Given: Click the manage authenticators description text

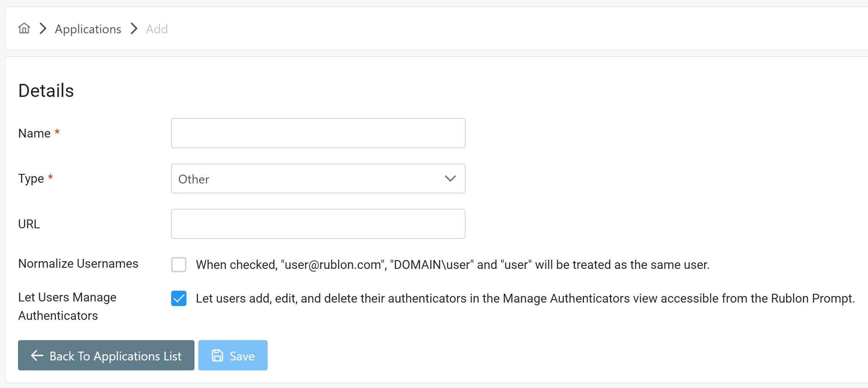Looking at the screenshot, I should 525,298.
